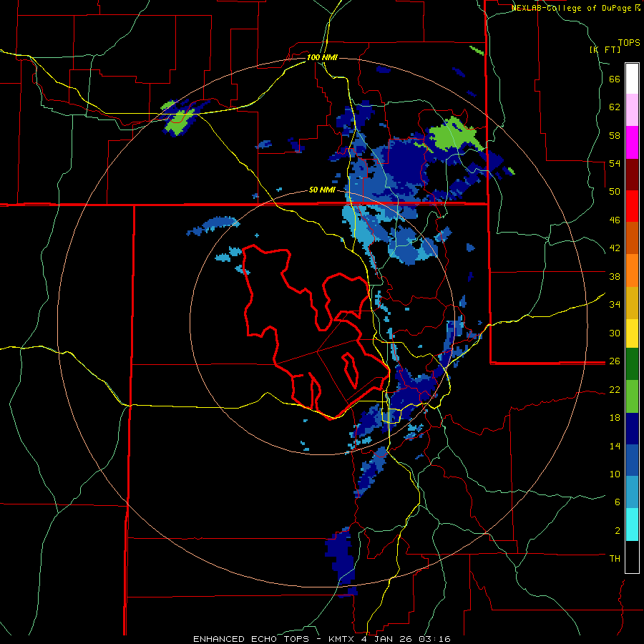Click the yellow legend swatch
The width and height of the screenshot is (644, 644).
pos(632,333)
